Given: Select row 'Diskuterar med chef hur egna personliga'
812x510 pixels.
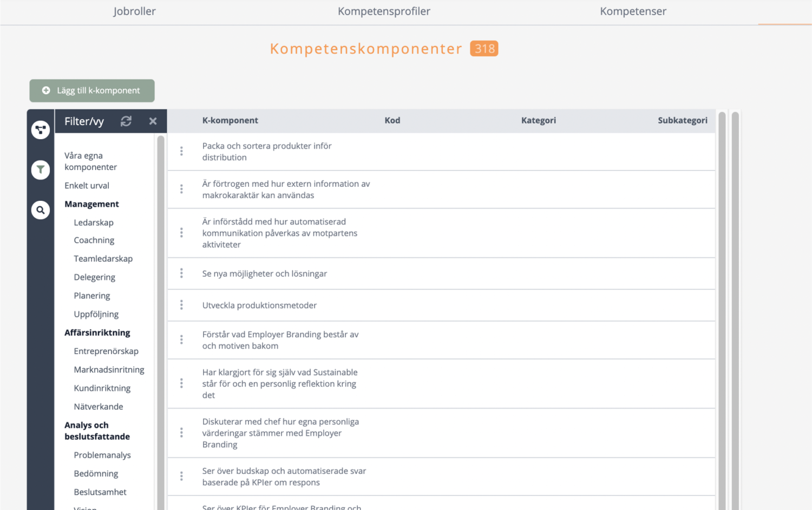Looking at the screenshot, I should (441, 433).
